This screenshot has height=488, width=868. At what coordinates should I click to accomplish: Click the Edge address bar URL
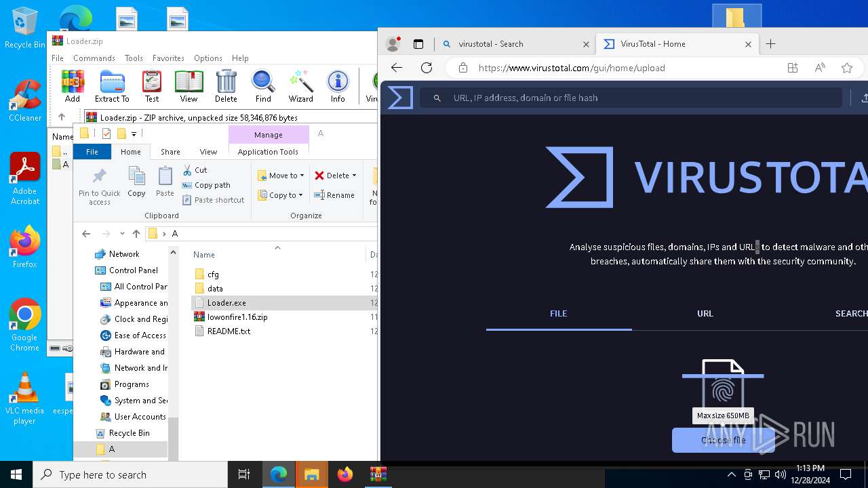click(572, 68)
